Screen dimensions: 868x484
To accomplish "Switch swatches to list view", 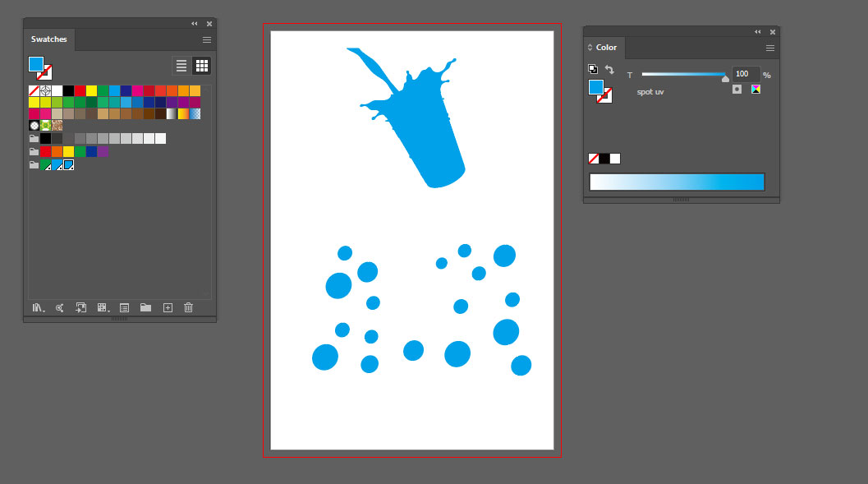I will point(181,66).
